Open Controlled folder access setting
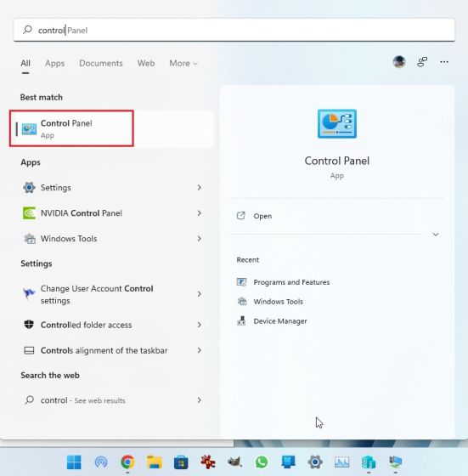 (111, 325)
